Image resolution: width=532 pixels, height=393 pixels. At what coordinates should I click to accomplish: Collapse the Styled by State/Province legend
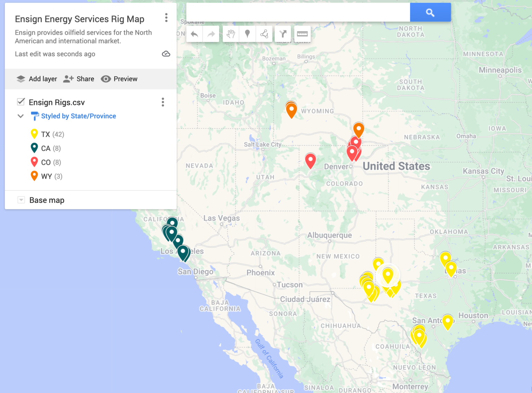[x=21, y=116]
